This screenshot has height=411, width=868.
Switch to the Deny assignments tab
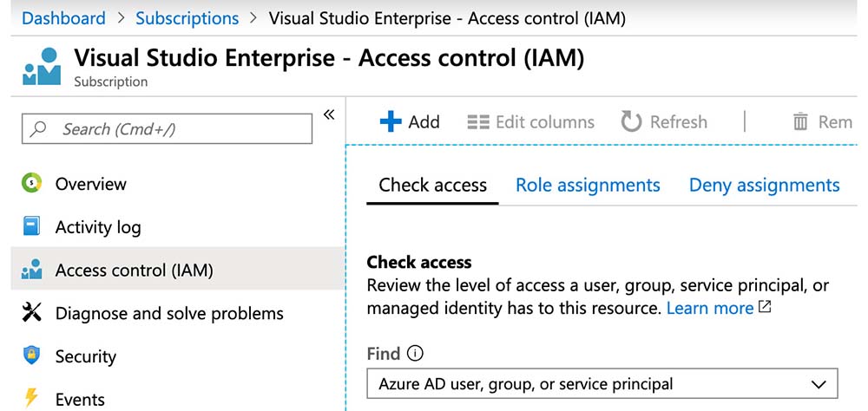pyautogui.click(x=764, y=186)
